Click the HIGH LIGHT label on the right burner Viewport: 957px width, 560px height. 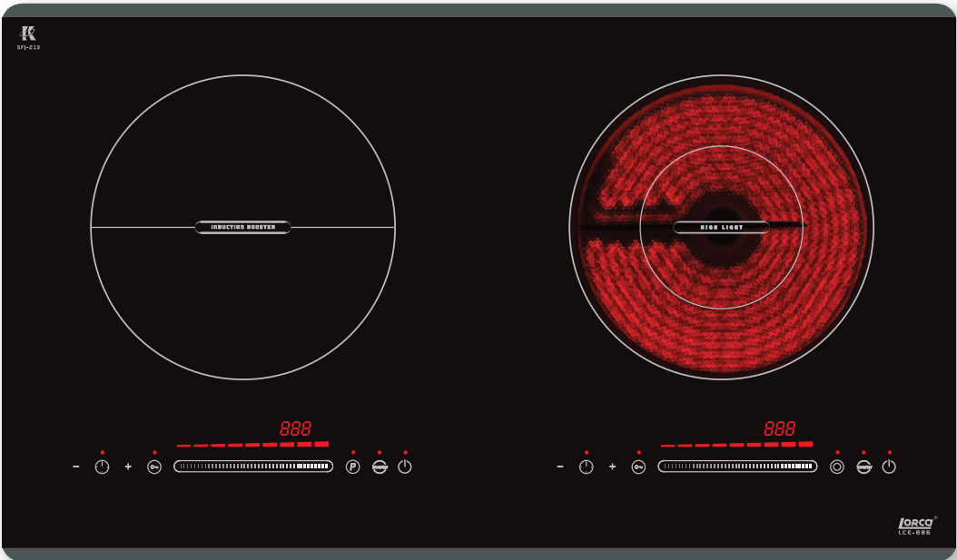tap(722, 227)
